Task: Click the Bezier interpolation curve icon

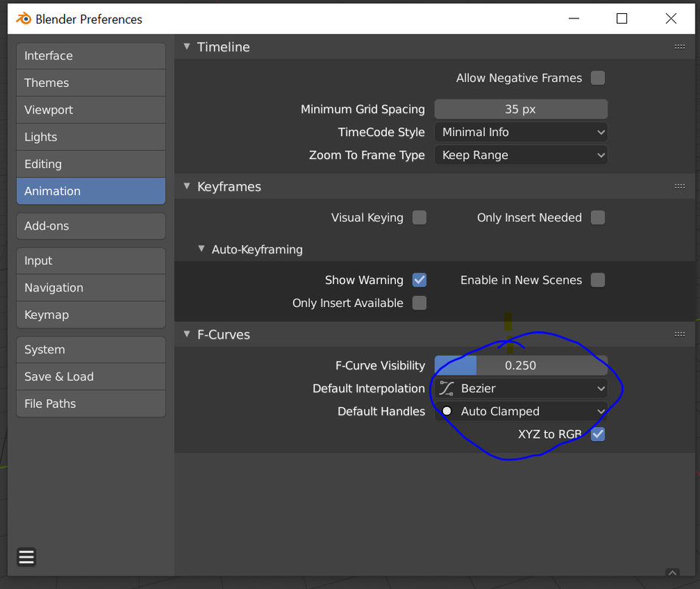Action: tap(447, 389)
